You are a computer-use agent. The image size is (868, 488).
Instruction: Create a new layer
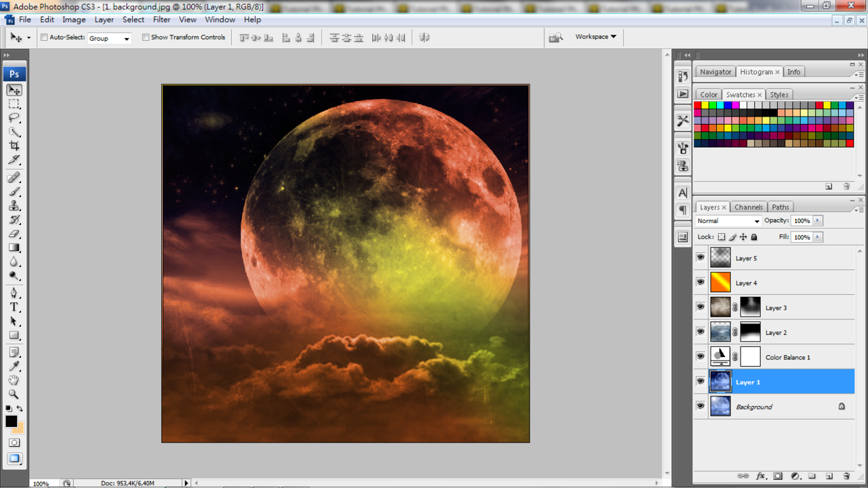829,476
